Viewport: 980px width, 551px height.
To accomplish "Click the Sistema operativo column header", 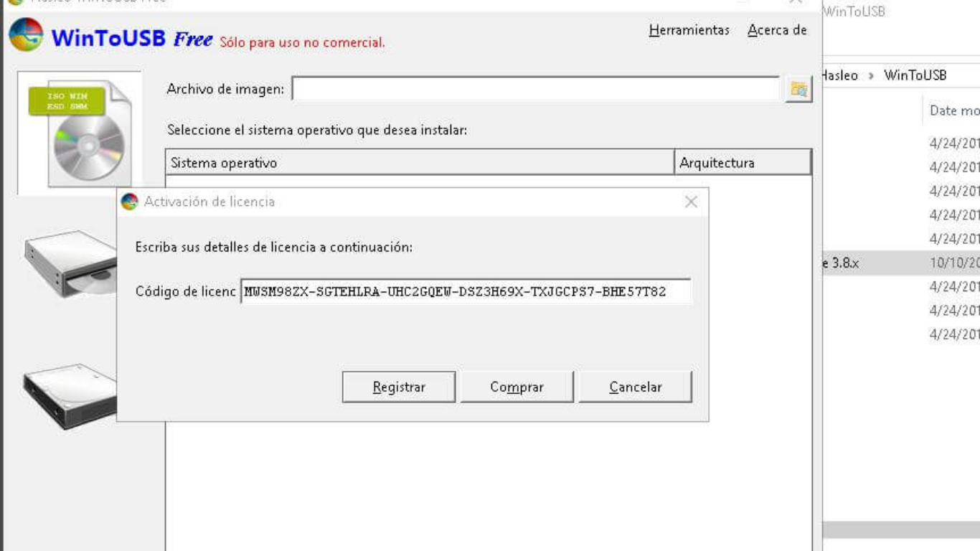I will coord(420,163).
